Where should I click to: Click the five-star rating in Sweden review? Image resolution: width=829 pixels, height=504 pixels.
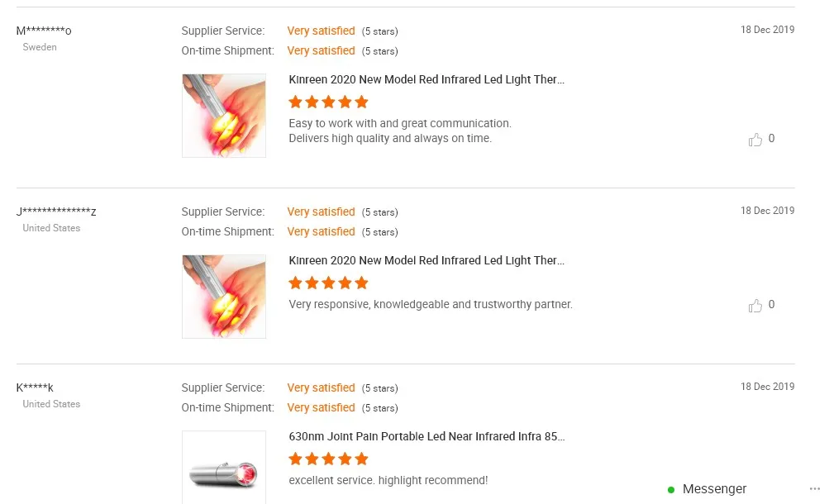(x=328, y=102)
